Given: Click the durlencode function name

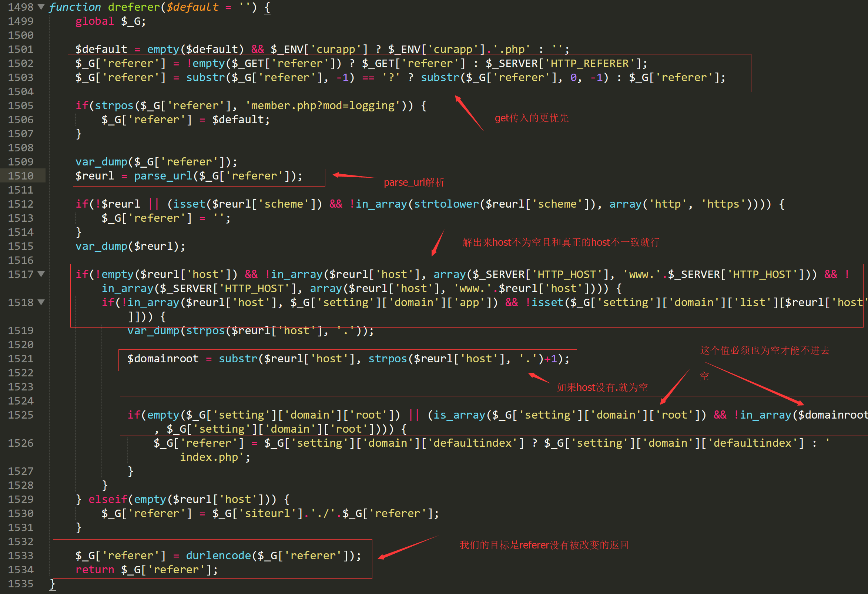Looking at the screenshot, I should [218, 556].
